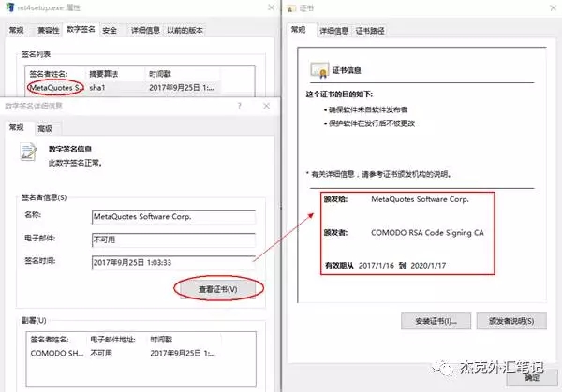Close the certificate window
562x392 pixels.
pos(553,7)
